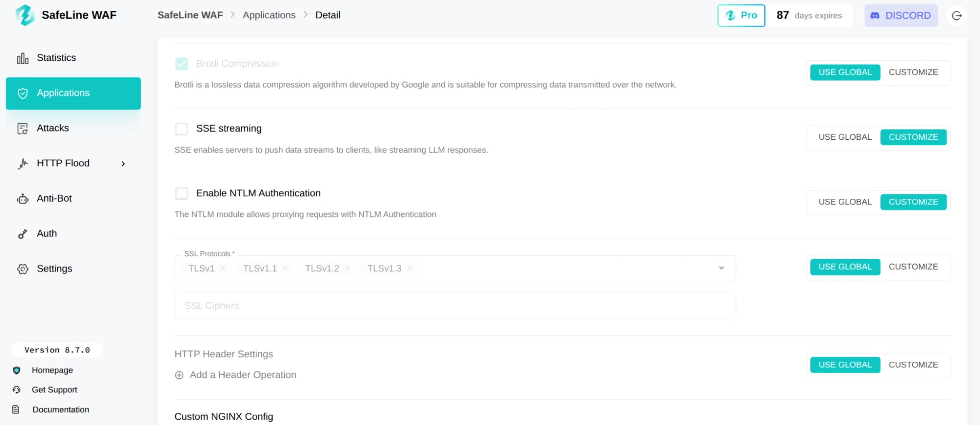The image size is (980, 425).
Task: Click the Documentation page icon
Action: 16,409
